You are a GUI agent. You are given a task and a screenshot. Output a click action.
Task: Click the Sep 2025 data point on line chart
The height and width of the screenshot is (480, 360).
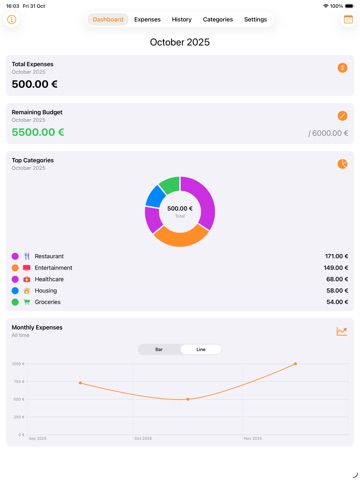(x=80, y=383)
